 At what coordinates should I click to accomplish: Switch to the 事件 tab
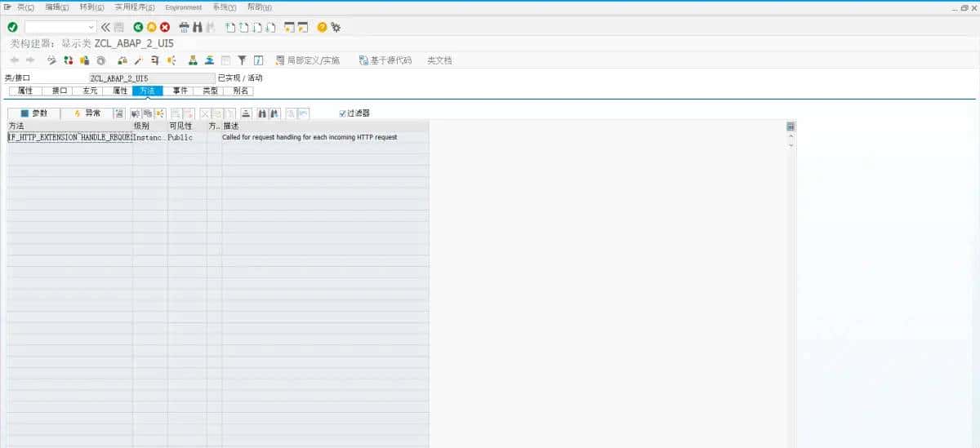click(180, 91)
